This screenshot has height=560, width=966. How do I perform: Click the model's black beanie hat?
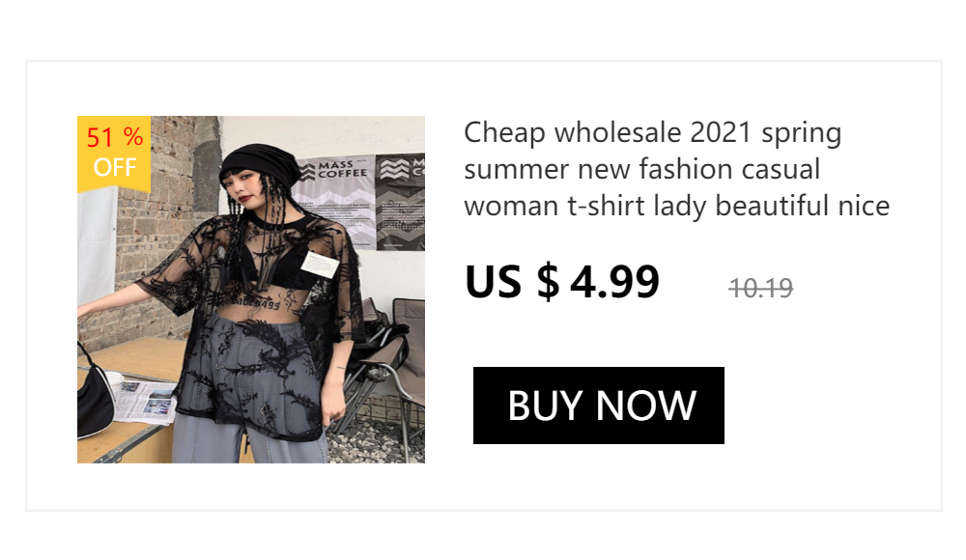pyautogui.click(x=259, y=163)
